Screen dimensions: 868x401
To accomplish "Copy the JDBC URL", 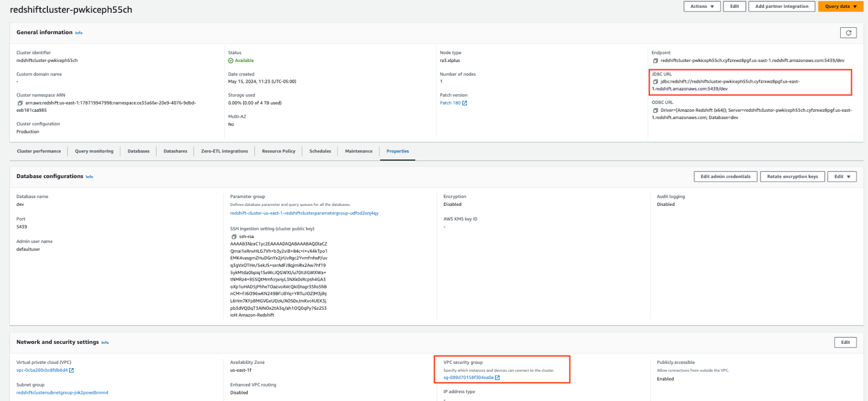I will (x=656, y=81).
